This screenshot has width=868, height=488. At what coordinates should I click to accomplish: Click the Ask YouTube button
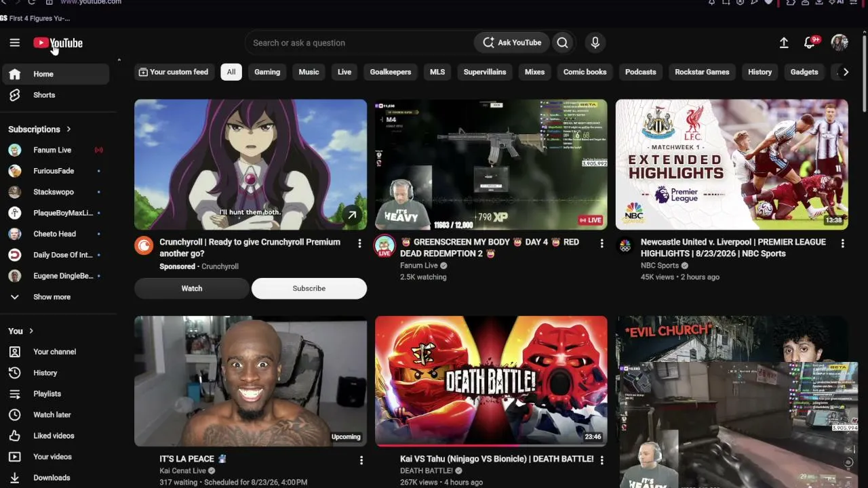coord(513,43)
